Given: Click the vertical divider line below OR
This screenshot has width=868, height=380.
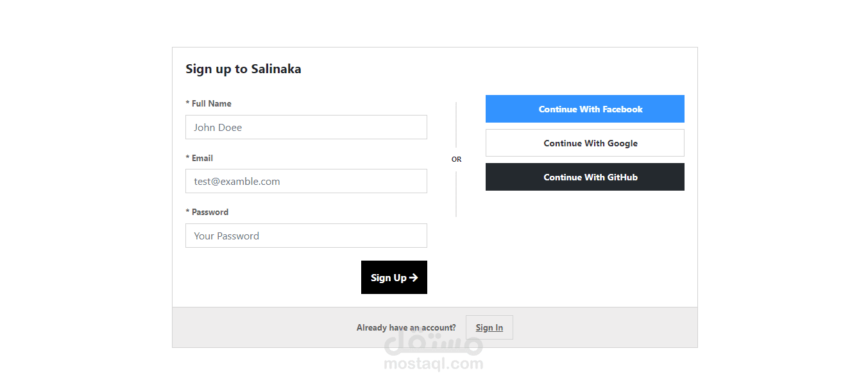Looking at the screenshot, I should 456,194.
